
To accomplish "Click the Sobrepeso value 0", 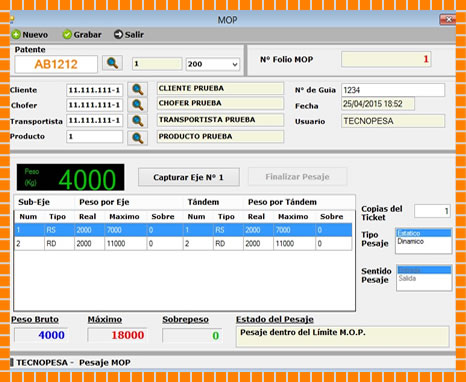I will pyautogui.click(x=192, y=335).
